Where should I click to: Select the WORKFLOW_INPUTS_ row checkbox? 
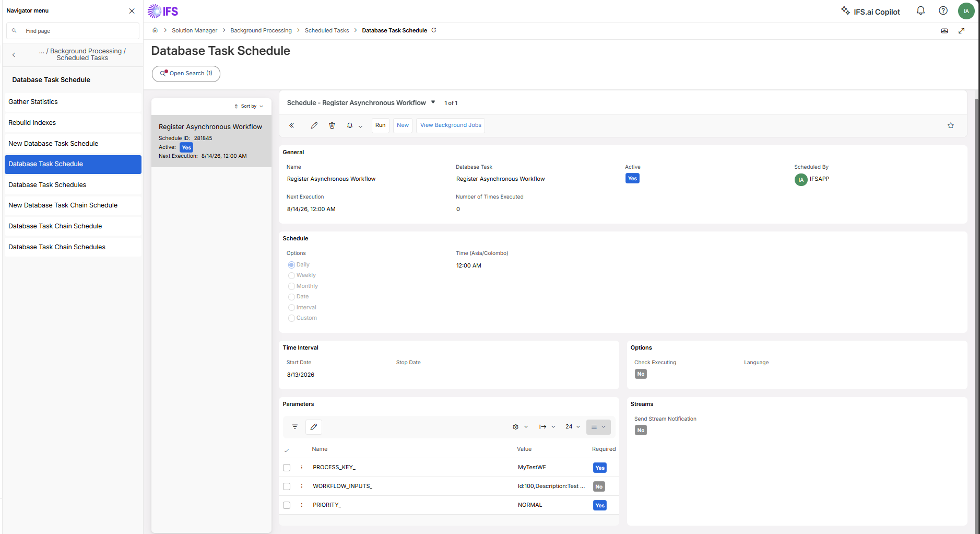coord(287,486)
